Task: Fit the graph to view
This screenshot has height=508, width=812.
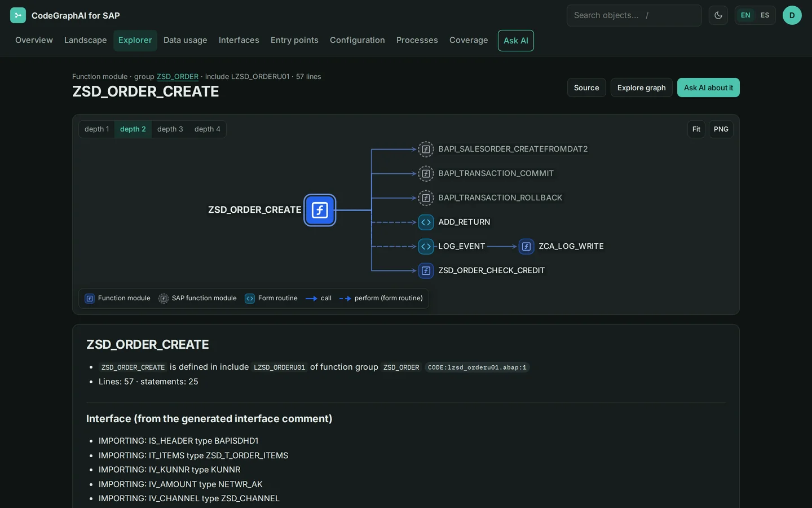Action: 696,129
